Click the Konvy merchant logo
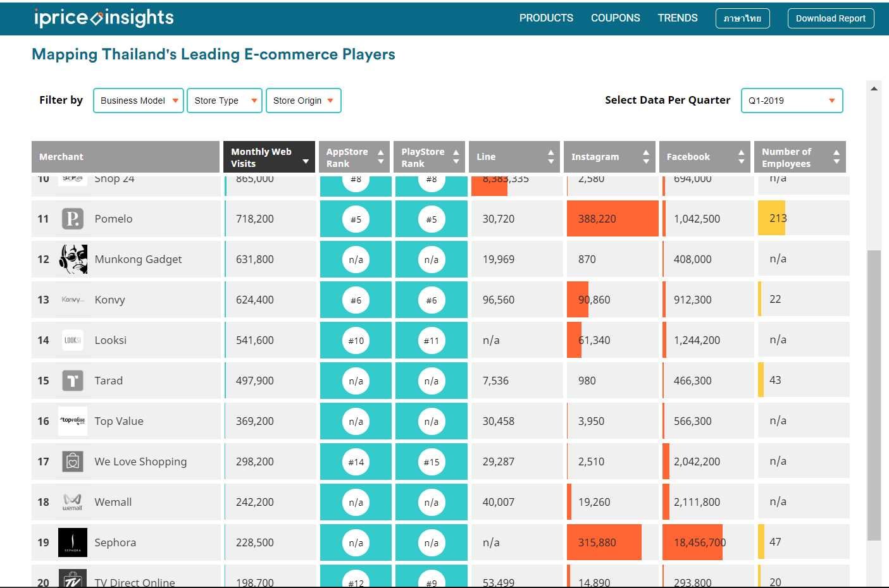The image size is (889, 588). pos(73,300)
